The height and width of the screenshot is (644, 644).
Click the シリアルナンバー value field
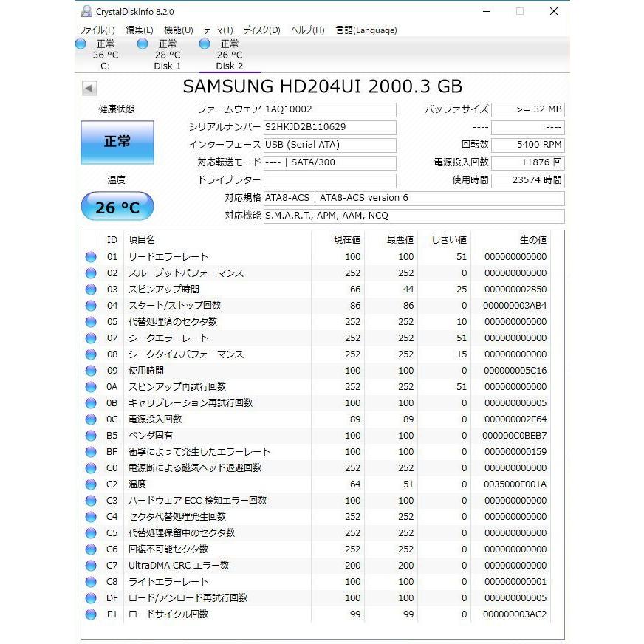(x=329, y=127)
